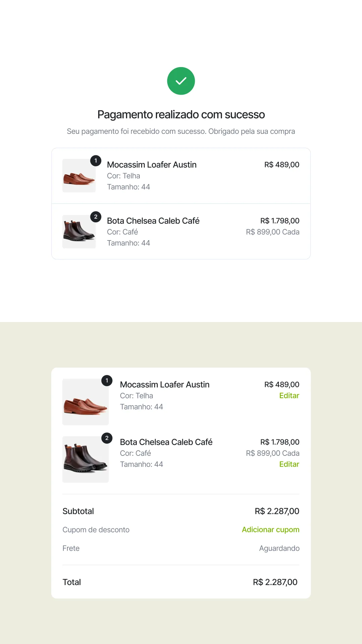Click the Subtotal amount R$ 2.287,00
The width and height of the screenshot is (362, 644).
point(277,511)
